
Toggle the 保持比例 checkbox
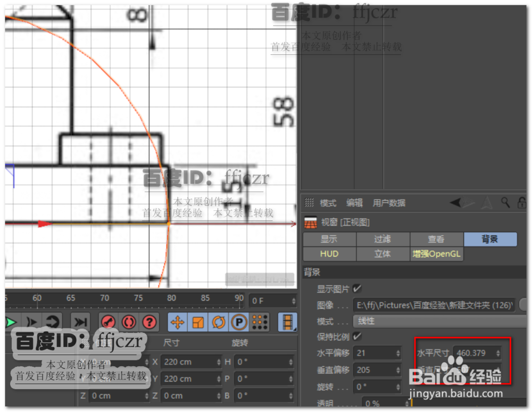point(356,336)
